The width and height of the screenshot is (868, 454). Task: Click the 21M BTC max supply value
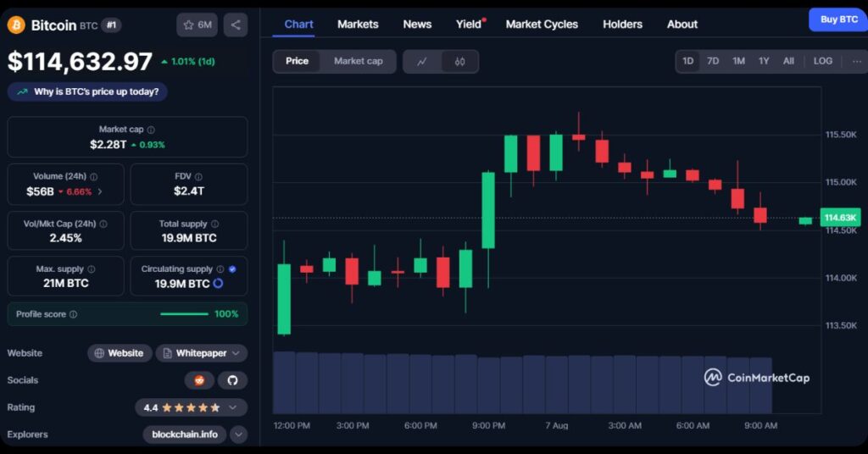click(66, 283)
